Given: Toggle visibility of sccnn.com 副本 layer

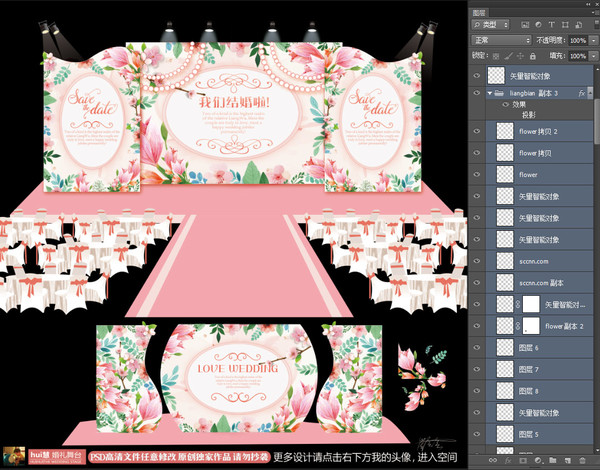Looking at the screenshot, I should 477,282.
